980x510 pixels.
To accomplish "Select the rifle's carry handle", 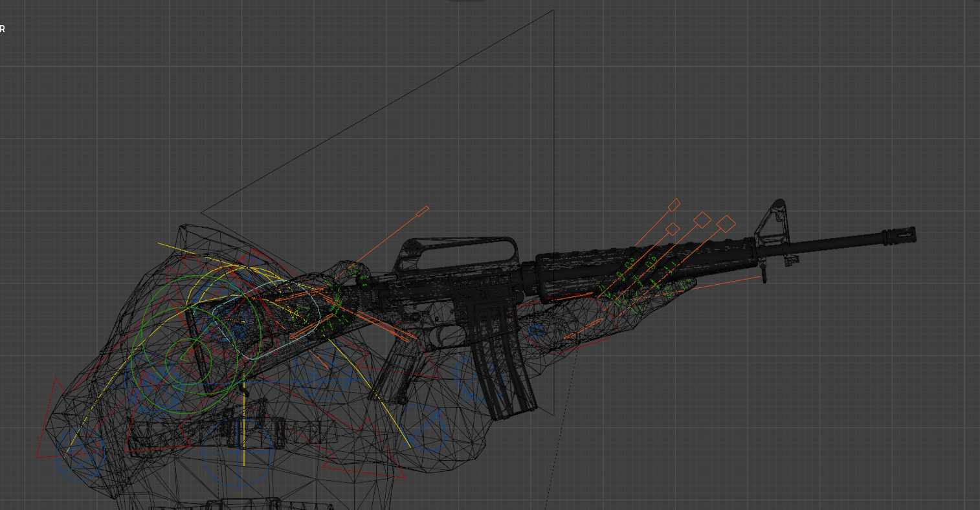I will pos(457,253).
